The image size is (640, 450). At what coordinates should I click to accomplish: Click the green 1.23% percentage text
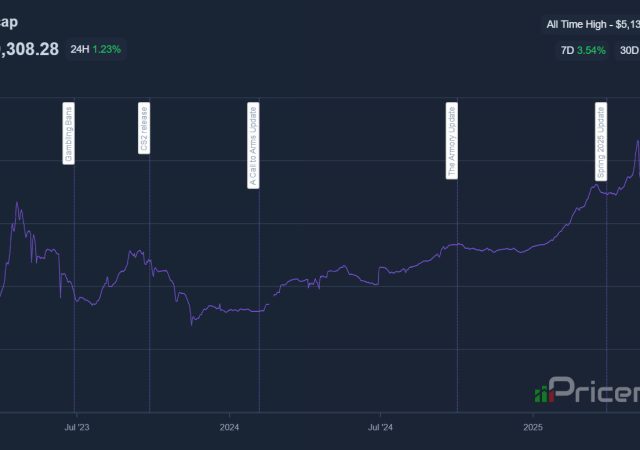click(x=108, y=49)
